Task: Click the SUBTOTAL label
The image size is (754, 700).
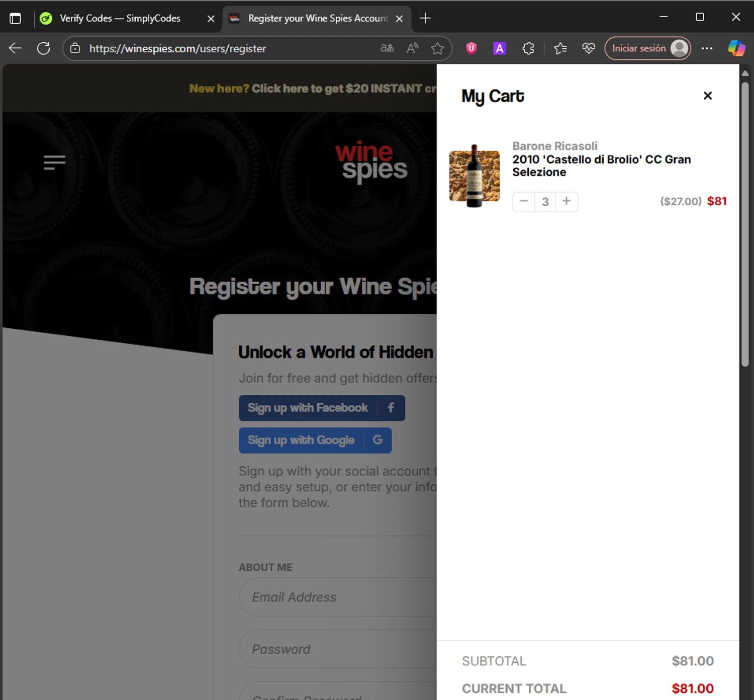Action: (494, 661)
